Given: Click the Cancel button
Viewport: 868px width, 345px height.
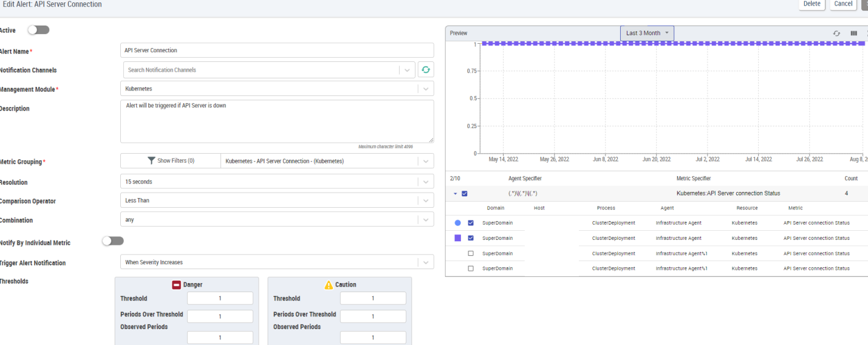Looking at the screenshot, I should tap(843, 4).
